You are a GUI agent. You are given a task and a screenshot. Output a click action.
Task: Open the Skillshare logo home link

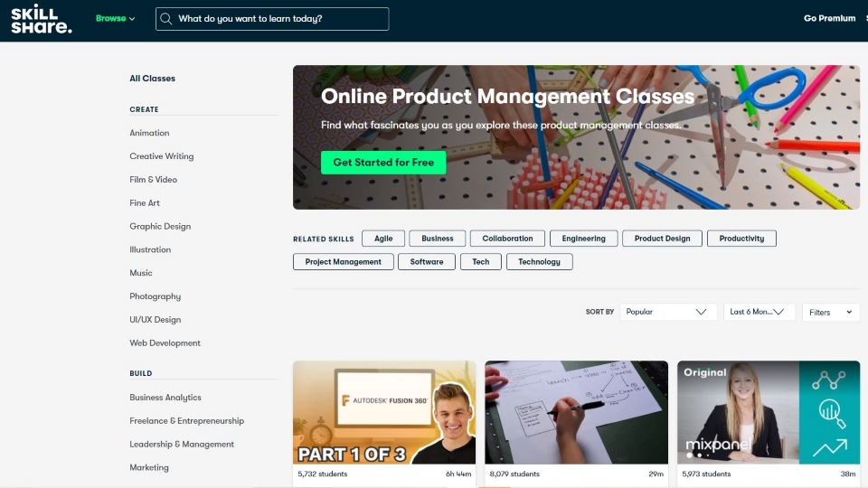coord(42,19)
